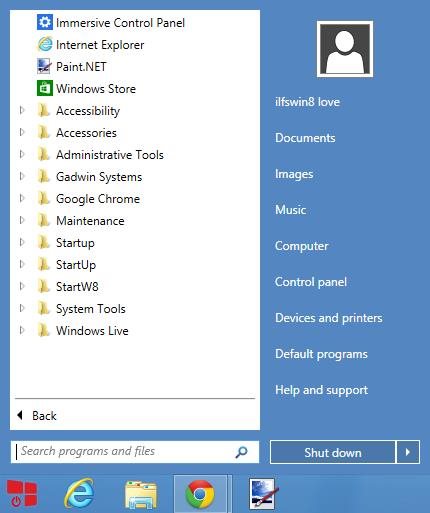
Task: Click the user account picture
Action: (x=345, y=49)
